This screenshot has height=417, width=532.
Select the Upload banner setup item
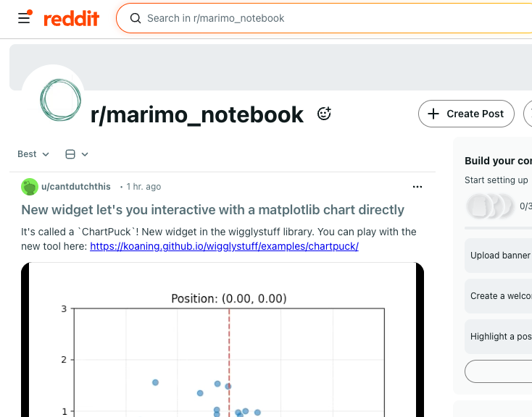point(500,256)
